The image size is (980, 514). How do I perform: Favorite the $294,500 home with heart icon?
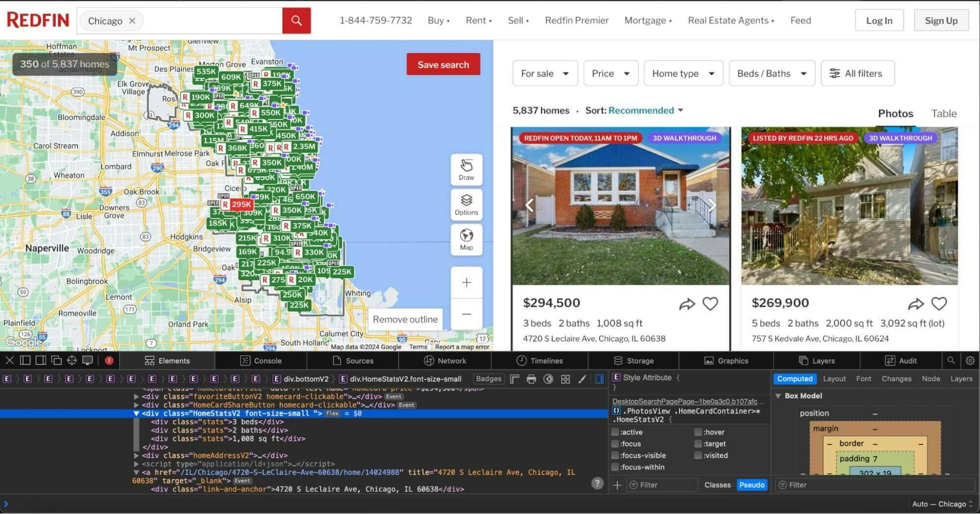pos(710,303)
